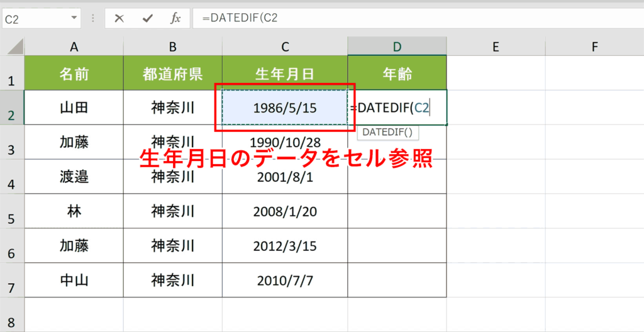Select row 2 header

(12, 108)
